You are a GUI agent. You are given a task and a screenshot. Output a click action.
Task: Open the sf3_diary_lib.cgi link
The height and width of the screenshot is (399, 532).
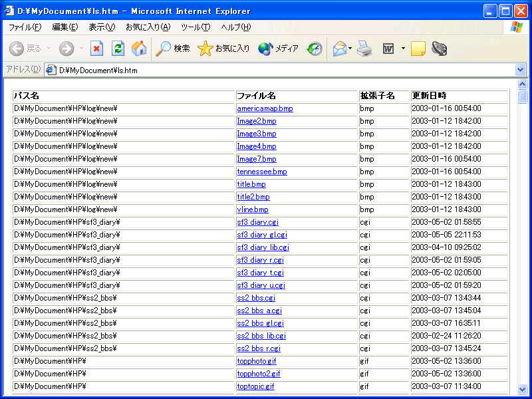pyautogui.click(x=263, y=247)
